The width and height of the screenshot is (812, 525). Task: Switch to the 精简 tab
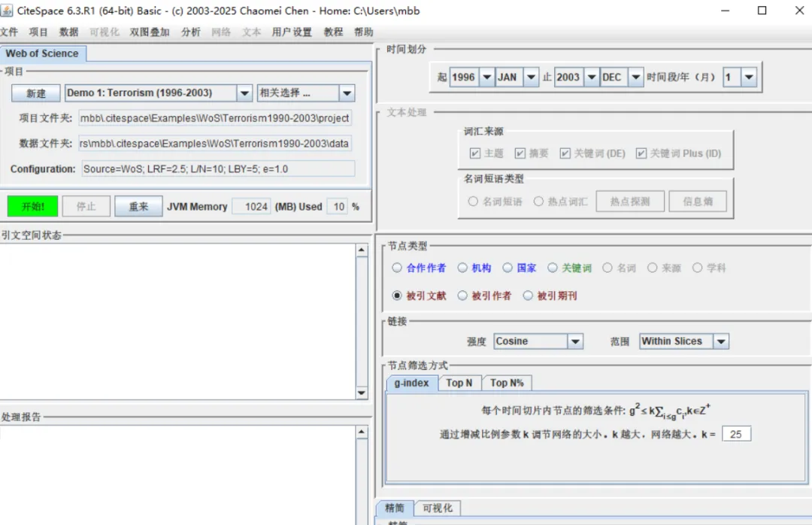tap(395, 508)
